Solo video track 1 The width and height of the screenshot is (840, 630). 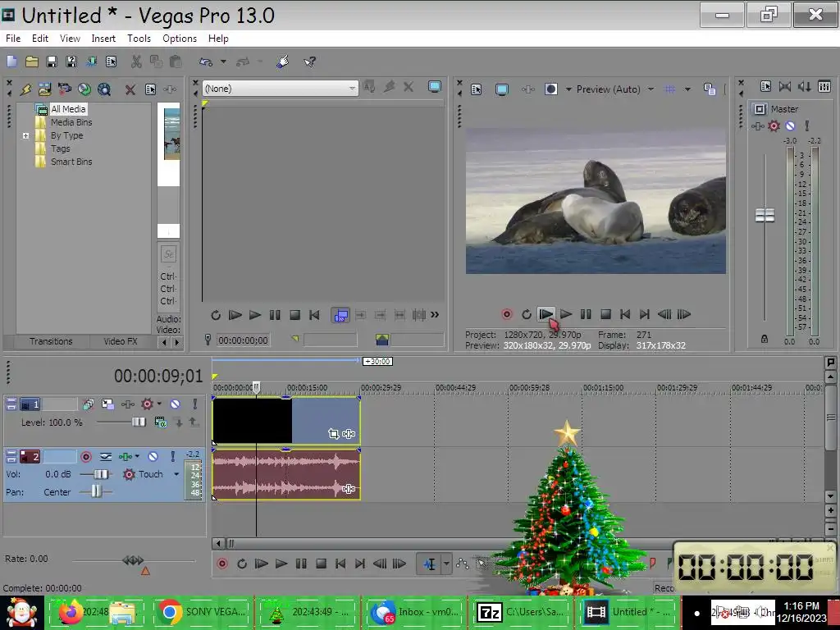pyautogui.click(x=195, y=404)
